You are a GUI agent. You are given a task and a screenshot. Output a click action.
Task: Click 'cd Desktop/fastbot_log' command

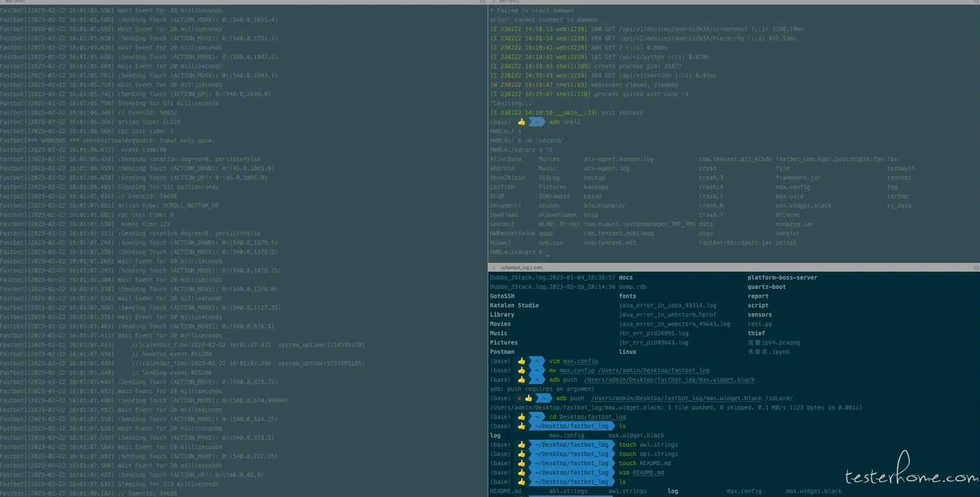pos(587,417)
